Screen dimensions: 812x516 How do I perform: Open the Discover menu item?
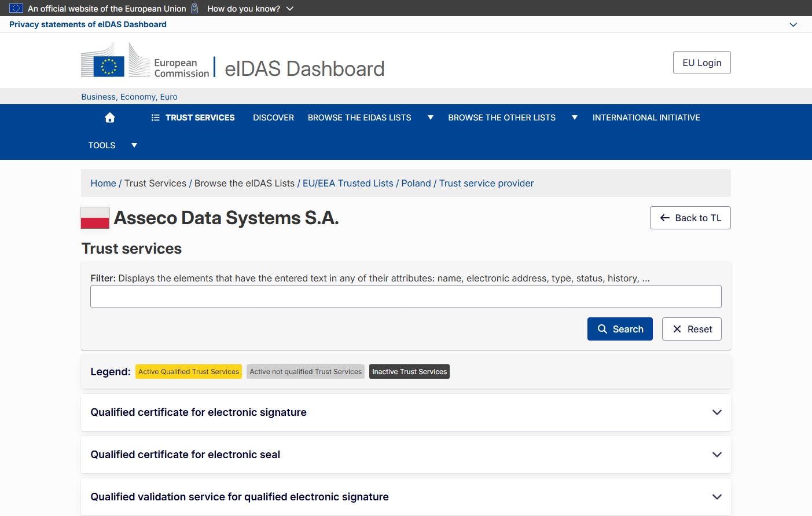point(274,118)
